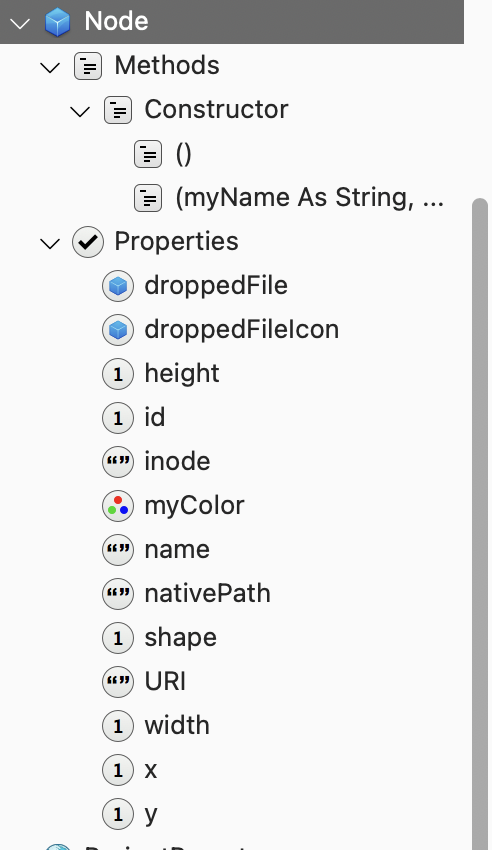Collapse the Methods group
This screenshot has width=492, height=850.
pos(50,68)
